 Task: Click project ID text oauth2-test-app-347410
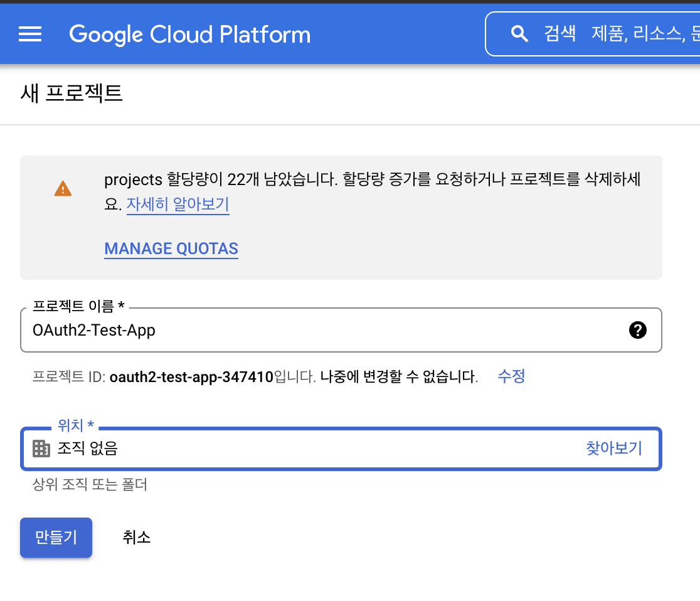[191, 377]
